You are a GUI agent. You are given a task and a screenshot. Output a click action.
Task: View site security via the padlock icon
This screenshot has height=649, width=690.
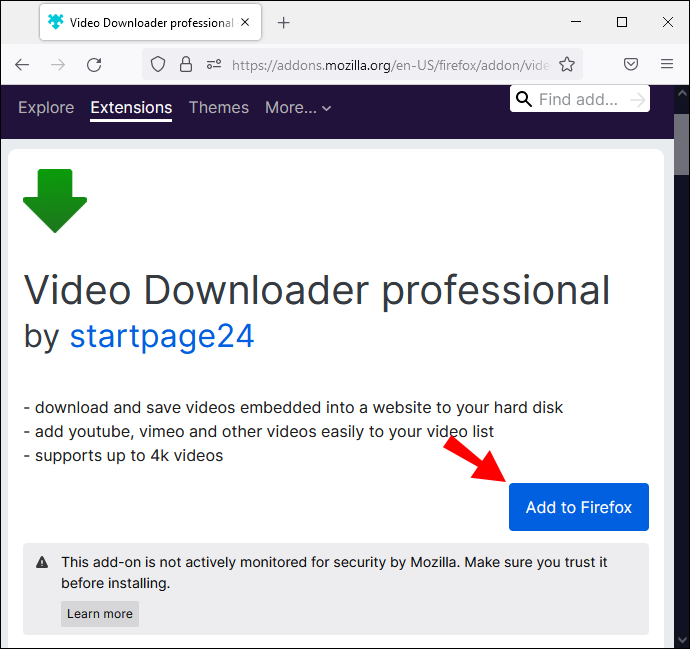(186, 64)
